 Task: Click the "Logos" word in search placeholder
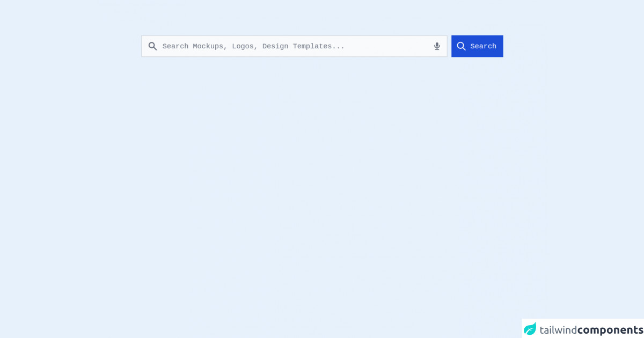[243, 46]
